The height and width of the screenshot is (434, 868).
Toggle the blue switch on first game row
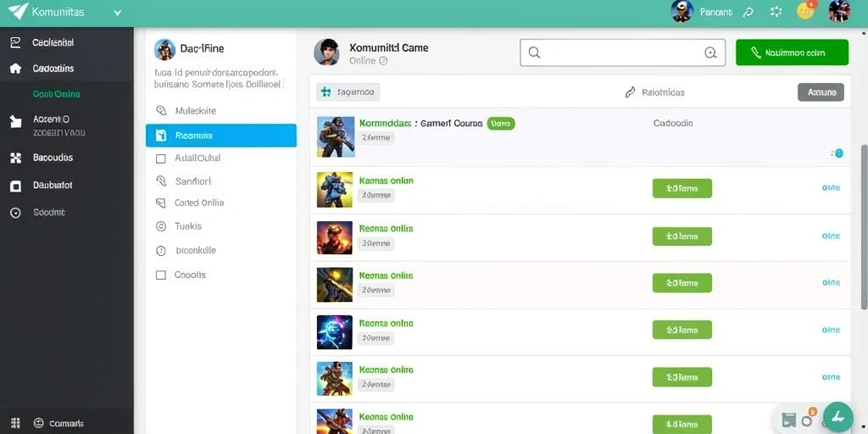[x=837, y=153]
